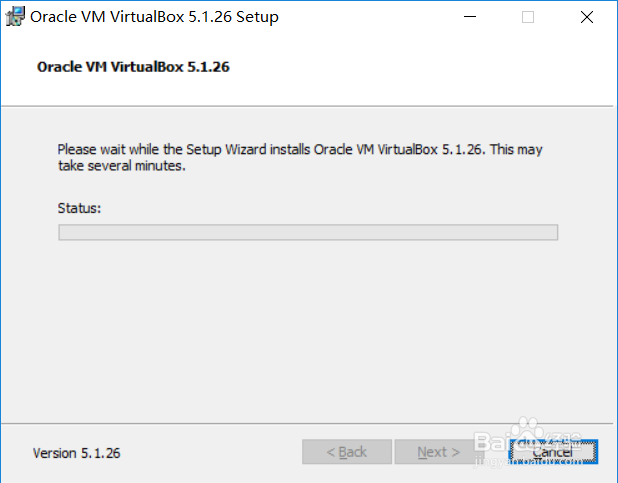
Task: Click the "Version 5.1.26" footer label
Action: pos(76,453)
